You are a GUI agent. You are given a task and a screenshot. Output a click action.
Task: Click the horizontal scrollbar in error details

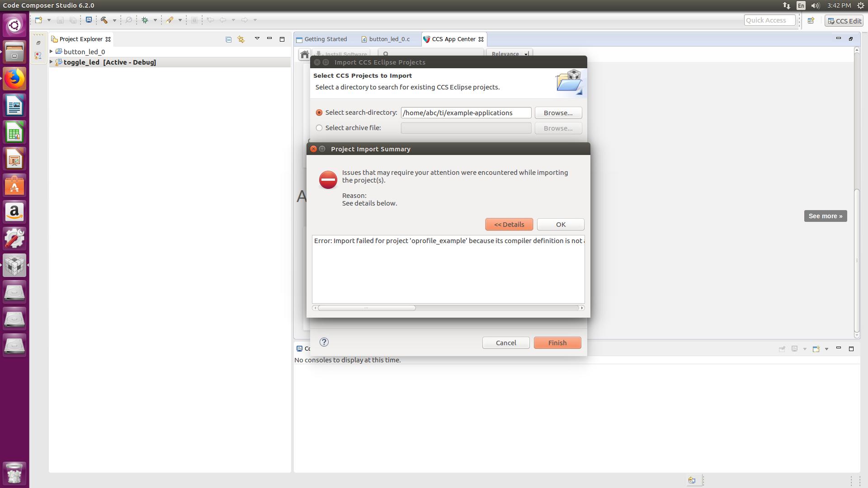tap(367, 308)
